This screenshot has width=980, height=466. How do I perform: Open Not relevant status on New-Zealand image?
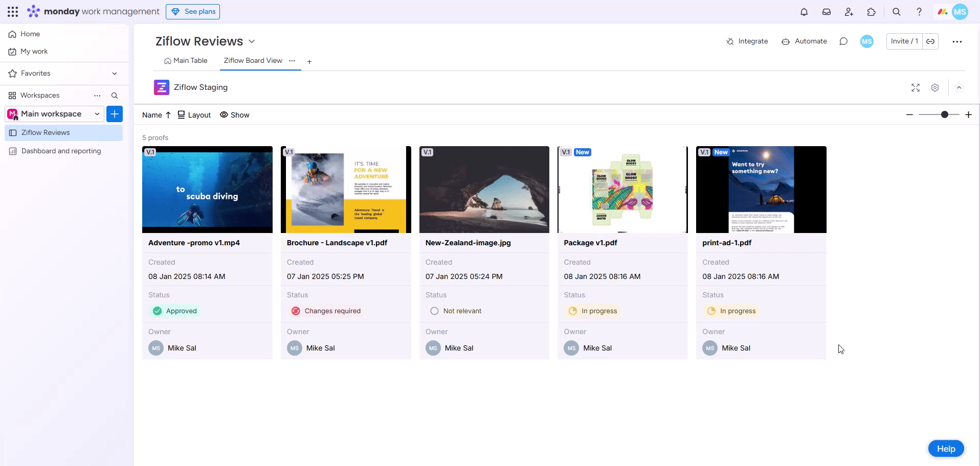coord(456,311)
